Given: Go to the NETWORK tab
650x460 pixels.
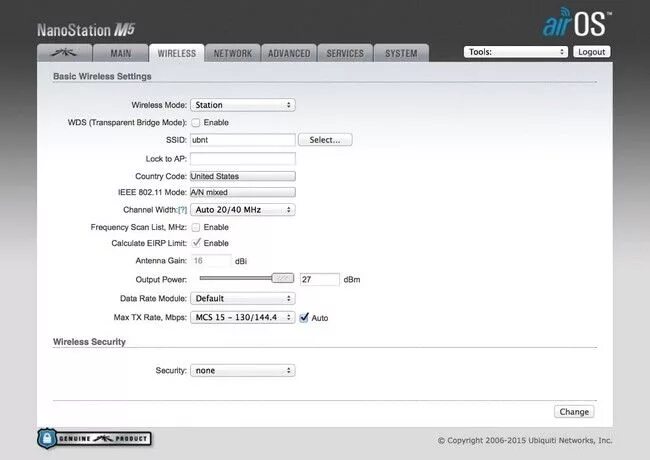Looking at the screenshot, I should point(233,53).
